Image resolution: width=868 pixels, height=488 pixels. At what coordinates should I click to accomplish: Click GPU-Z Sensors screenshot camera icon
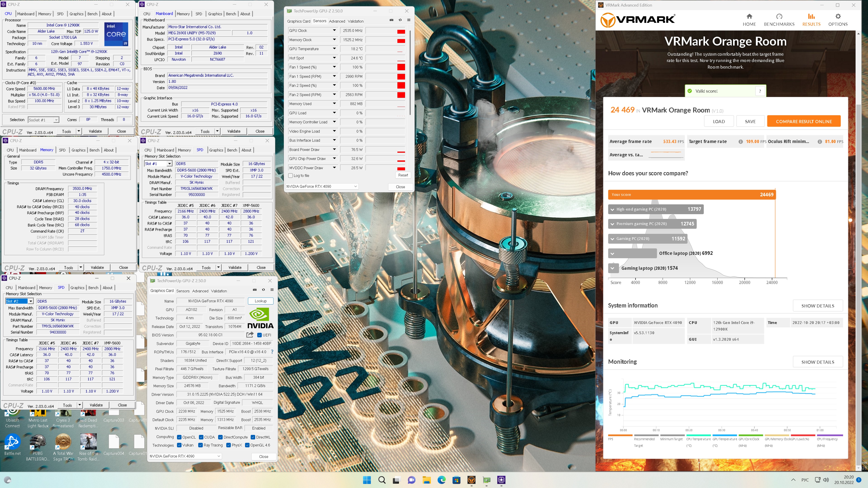(391, 20)
